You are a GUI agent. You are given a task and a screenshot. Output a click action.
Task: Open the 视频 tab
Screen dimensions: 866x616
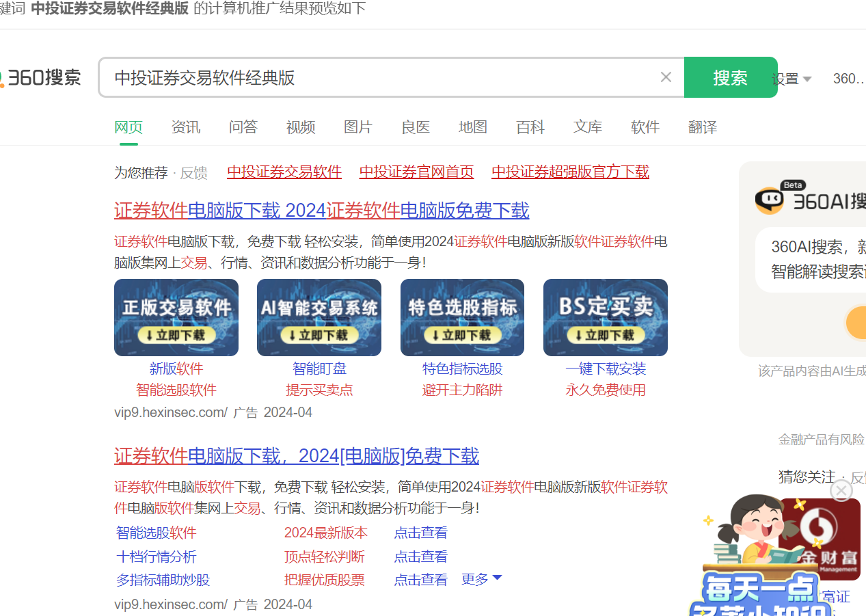(x=301, y=127)
